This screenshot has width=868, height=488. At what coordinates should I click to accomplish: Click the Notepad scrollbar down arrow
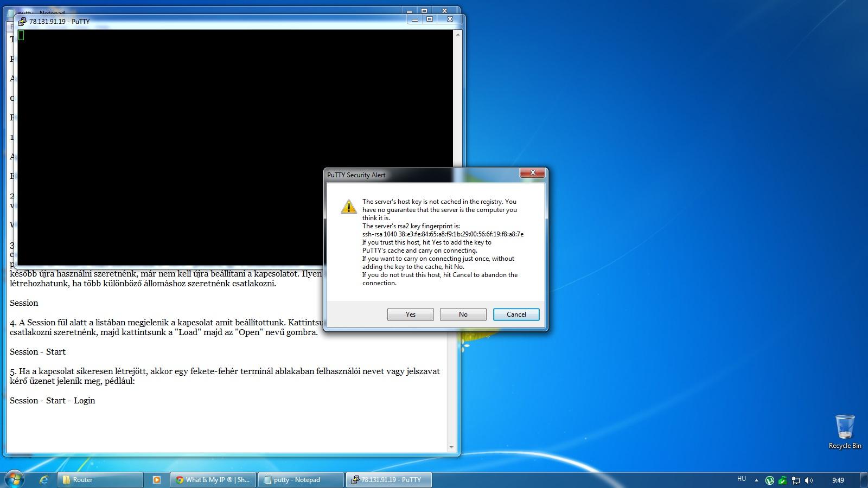click(x=451, y=447)
